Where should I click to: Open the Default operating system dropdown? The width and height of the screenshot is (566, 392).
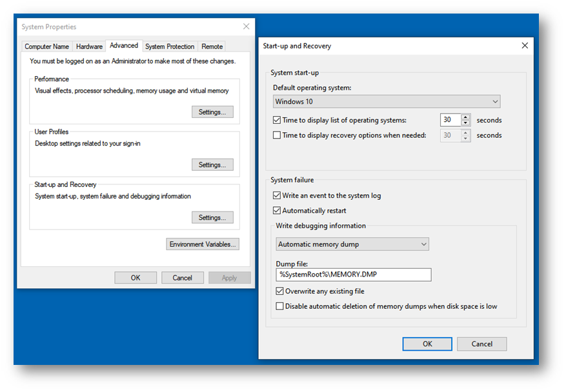coord(387,101)
